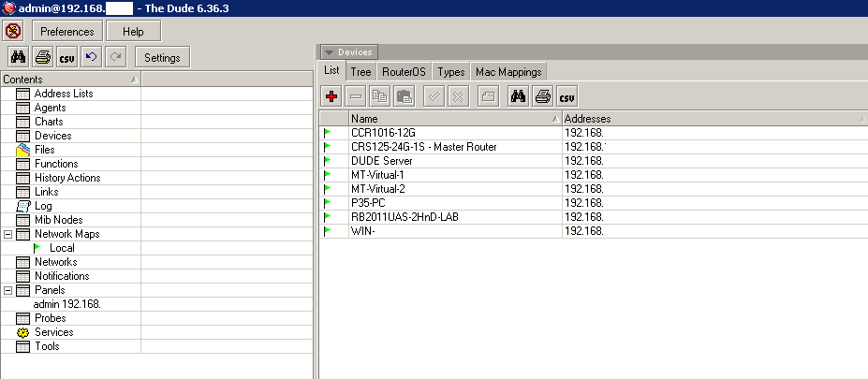Open Files in the contents tree
This screenshot has width=868, height=379.
click(44, 150)
